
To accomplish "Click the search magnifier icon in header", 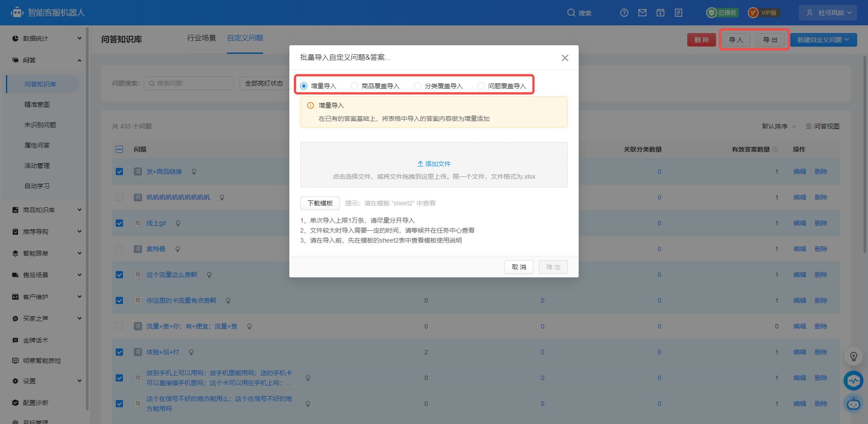I will (x=571, y=13).
